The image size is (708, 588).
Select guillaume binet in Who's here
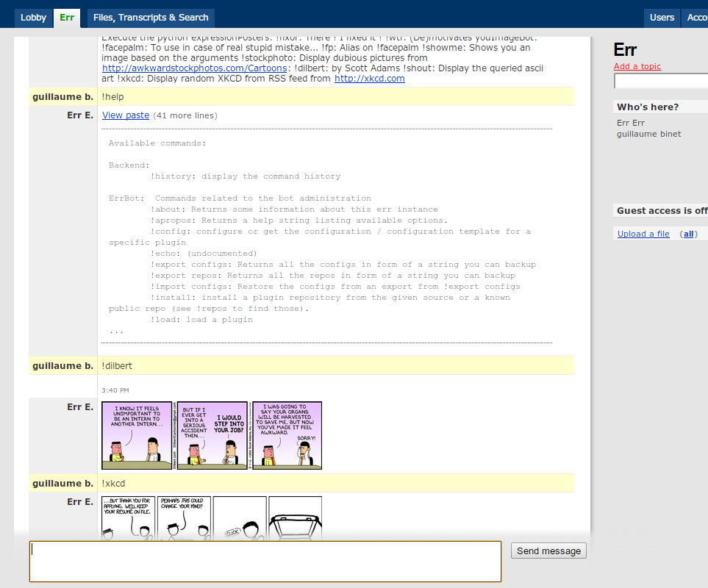(x=648, y=134)
